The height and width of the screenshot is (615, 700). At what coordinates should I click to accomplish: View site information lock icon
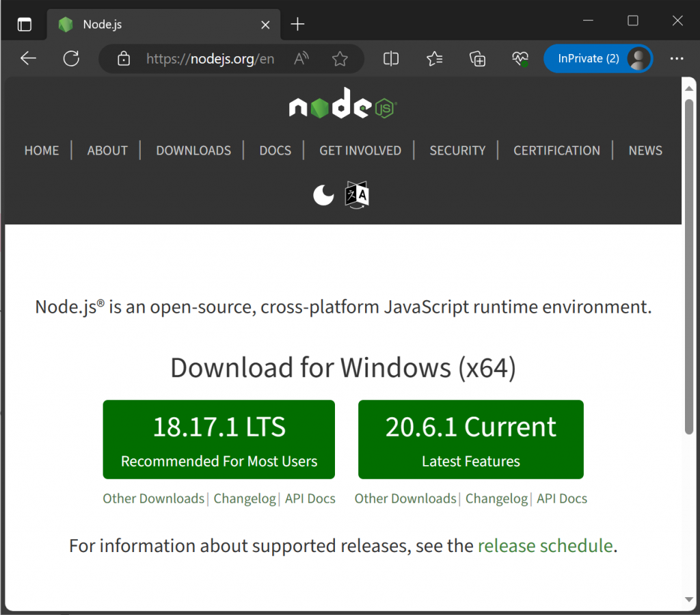(124, 59)
